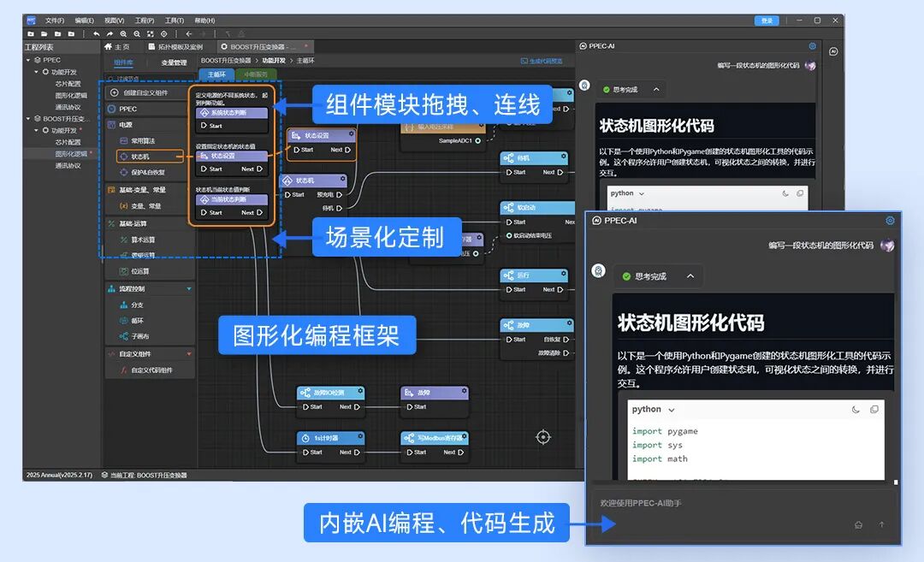This screenshot has height=562, width=924.
Task: Toggle dark mode moon icon in main AI code block
Action: point(785,193)
